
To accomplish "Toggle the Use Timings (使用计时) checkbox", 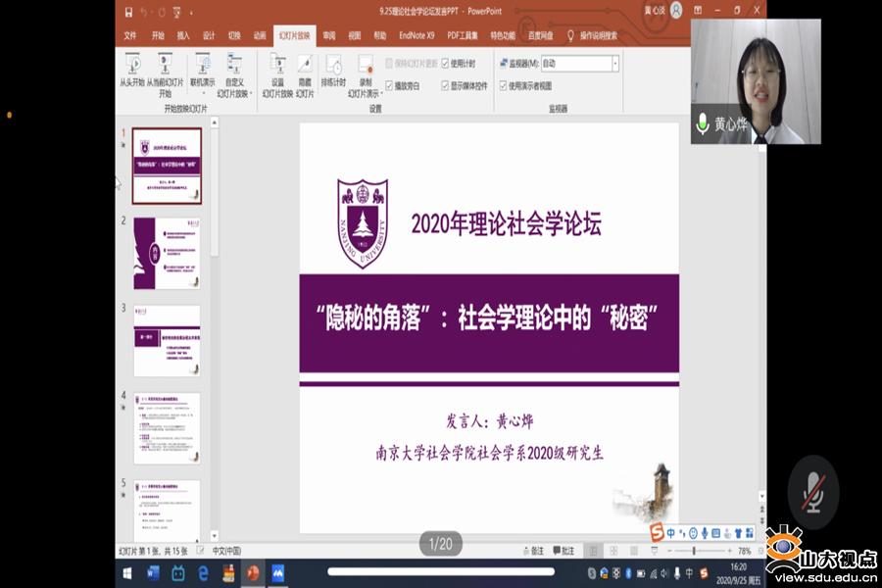I will click(445, 63).
